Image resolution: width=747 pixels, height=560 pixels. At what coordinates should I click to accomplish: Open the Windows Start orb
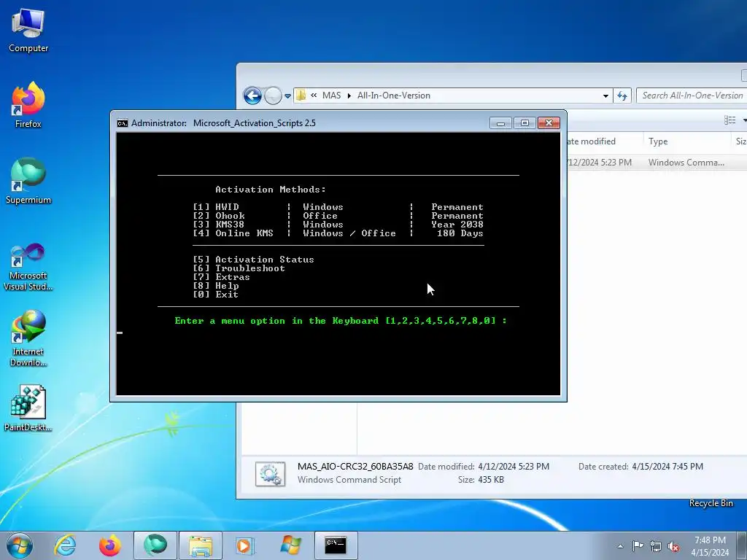point(19,545)
